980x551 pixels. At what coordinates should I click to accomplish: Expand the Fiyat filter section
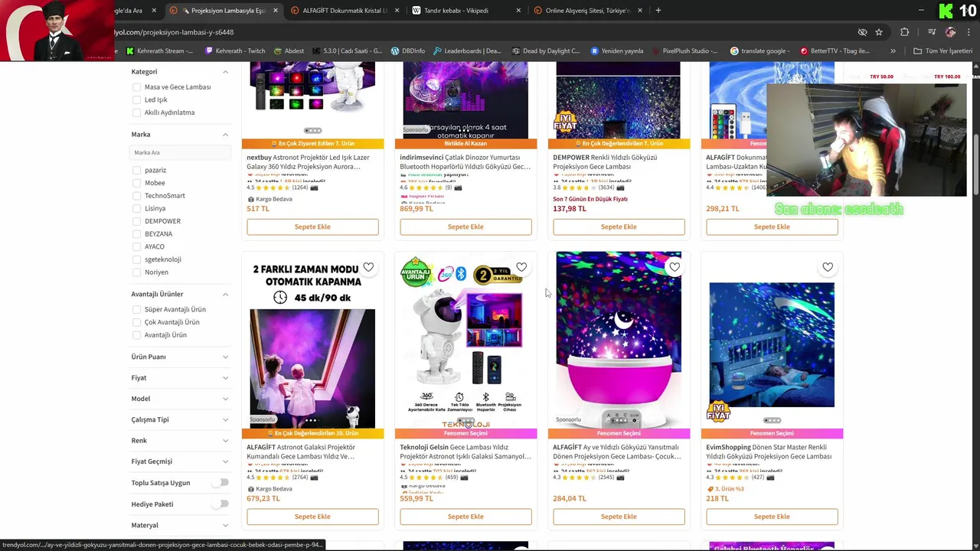(180, 378)
